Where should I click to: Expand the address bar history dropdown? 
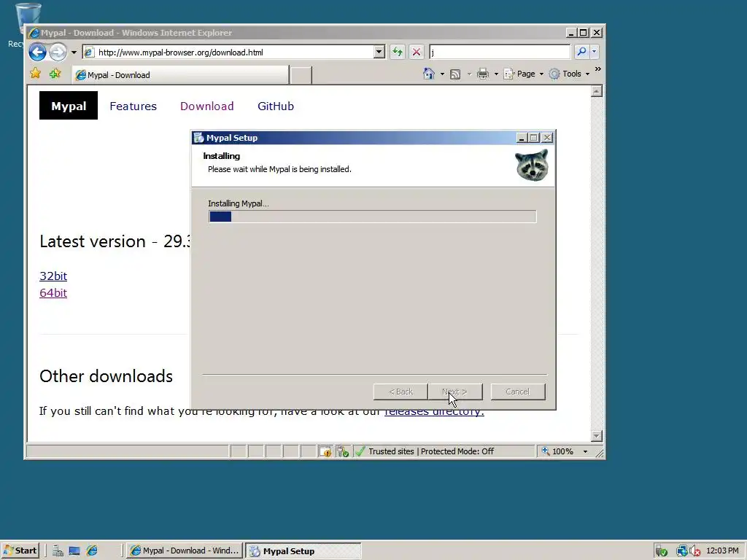pyautogui.click(x=379, y=52)
